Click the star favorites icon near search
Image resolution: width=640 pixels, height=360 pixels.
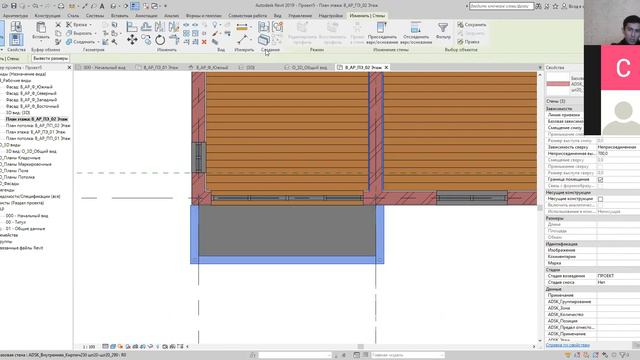[x=556, y=6]
